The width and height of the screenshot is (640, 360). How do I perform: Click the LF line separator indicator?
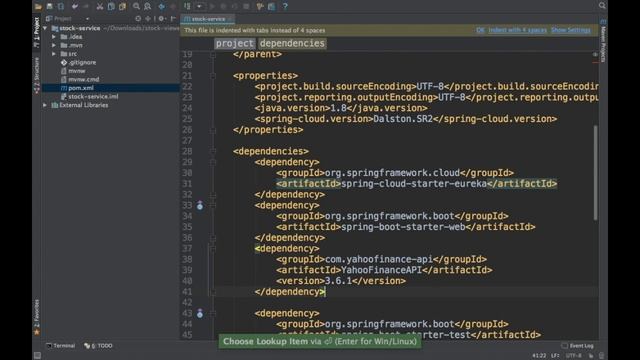[555, 356]
